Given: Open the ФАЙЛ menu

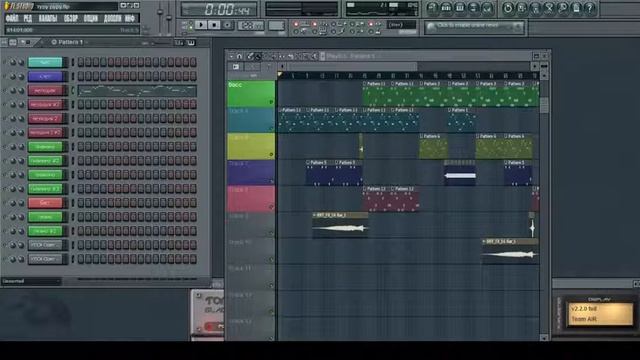Looking at the screenshot, I should (12, 18).
